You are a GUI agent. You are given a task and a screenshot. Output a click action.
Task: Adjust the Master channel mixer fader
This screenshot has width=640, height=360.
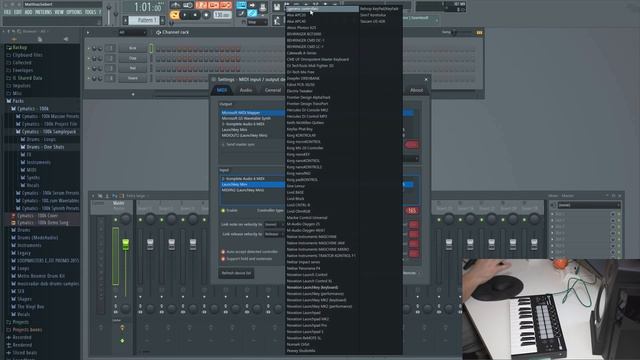pyautogui.click(x=125, y=244)
